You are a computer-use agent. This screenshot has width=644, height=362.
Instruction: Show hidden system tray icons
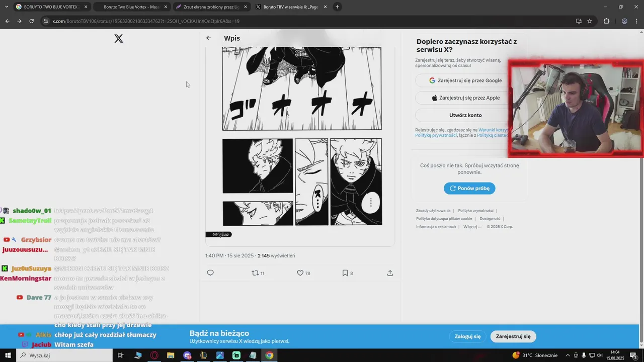(x=568, y=355)
